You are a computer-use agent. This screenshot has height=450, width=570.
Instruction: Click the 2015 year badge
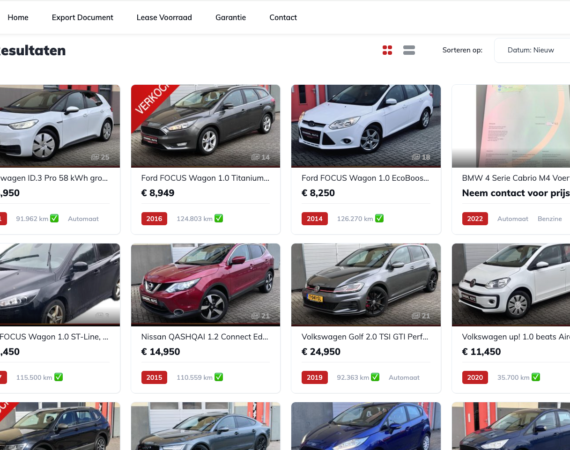coord(154,377)
